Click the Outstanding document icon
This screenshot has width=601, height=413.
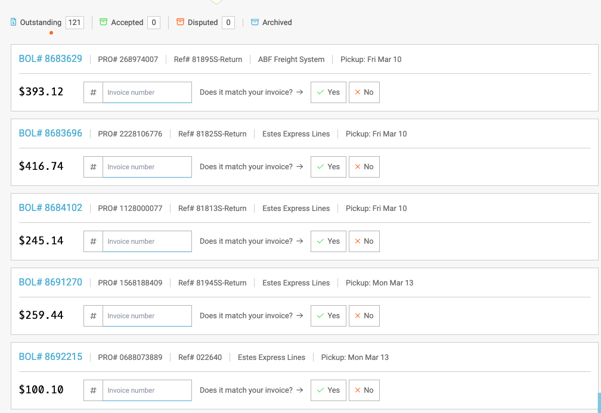[x=13, y=22]
